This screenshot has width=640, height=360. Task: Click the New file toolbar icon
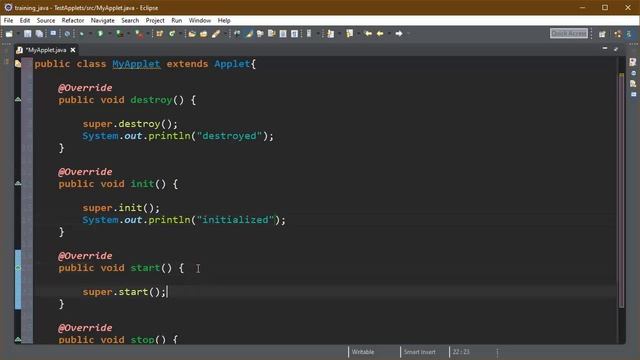pos(9,33)
